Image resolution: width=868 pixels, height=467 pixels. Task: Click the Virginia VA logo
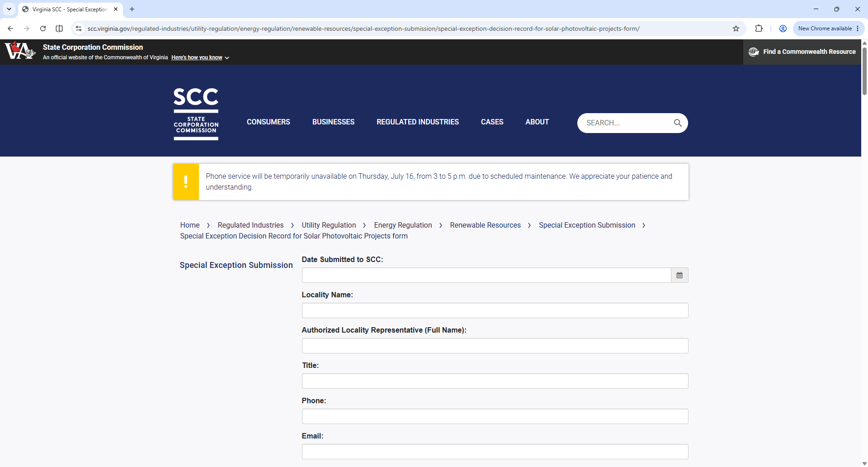pos(20,51)
